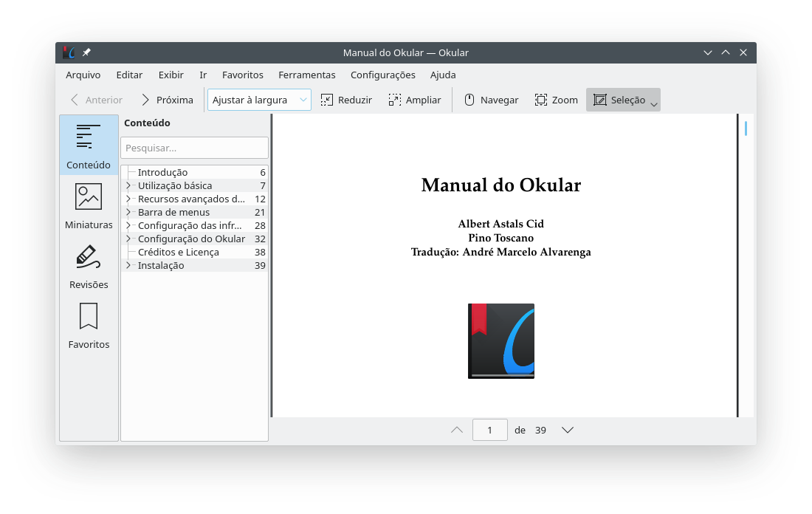Click the Ampliar zoom-in icon
The image size is (812, 514).
[x=395, y=100]
